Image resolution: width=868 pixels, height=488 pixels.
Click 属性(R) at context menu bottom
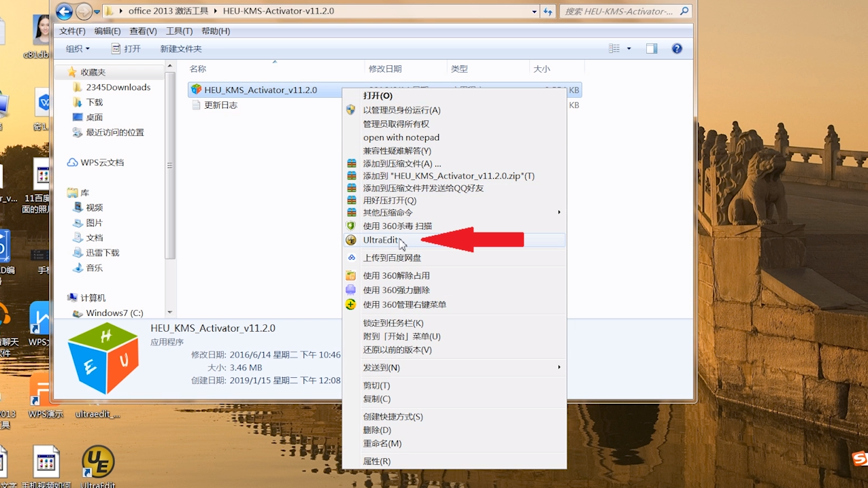(x=376, y=461)
